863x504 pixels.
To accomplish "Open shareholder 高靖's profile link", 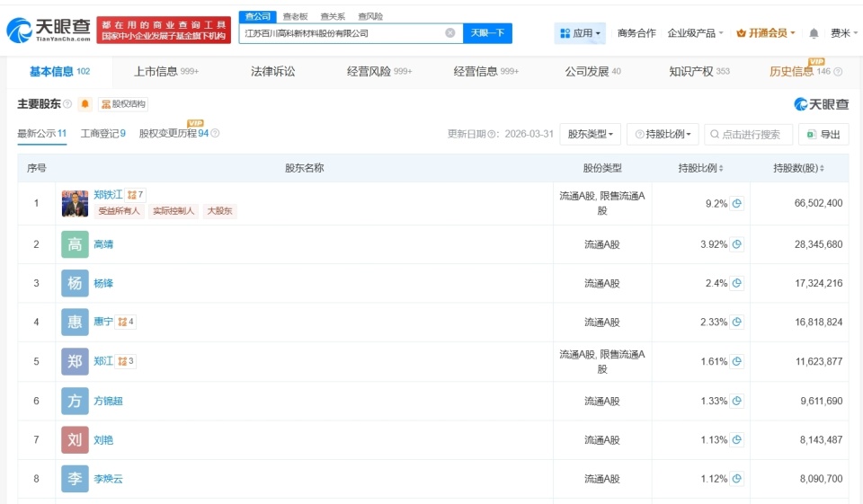I will click(x=103, y=244).
